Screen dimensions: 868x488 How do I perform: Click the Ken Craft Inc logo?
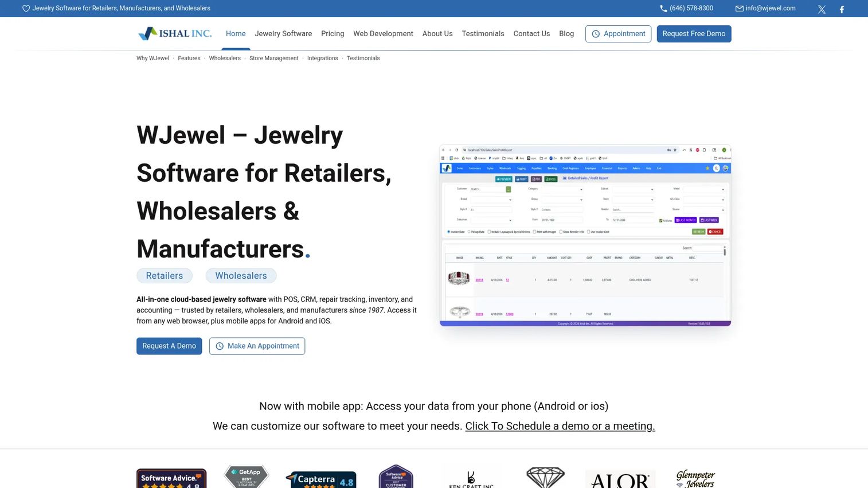coord(471,478)
